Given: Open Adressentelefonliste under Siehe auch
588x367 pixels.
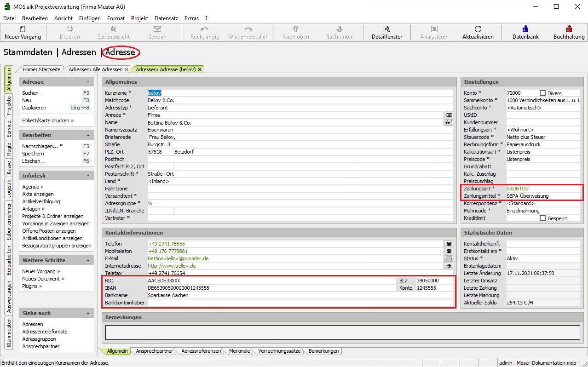Looking at the screenshot, I should [45, 332].
